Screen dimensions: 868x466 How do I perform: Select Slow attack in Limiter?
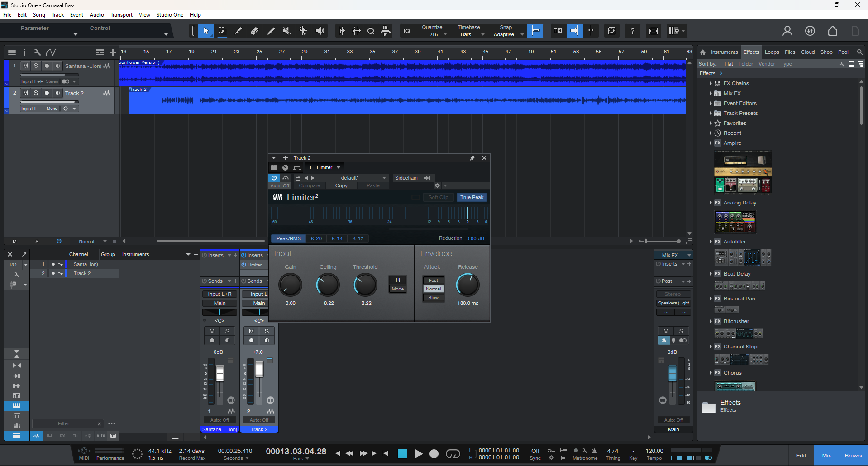[x=434, y=298]
